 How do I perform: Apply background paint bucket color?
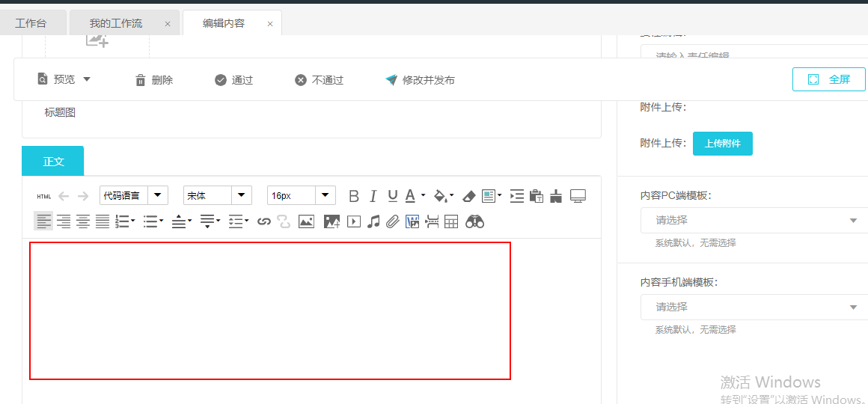click(440, 196)
